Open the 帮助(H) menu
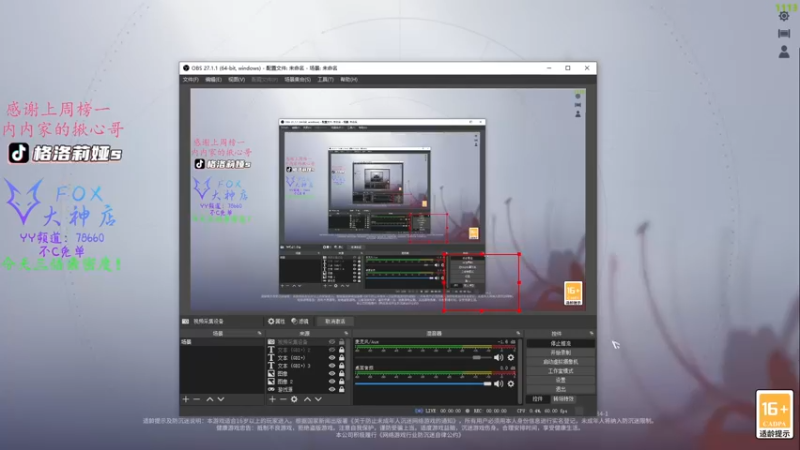 pos(349,80)
